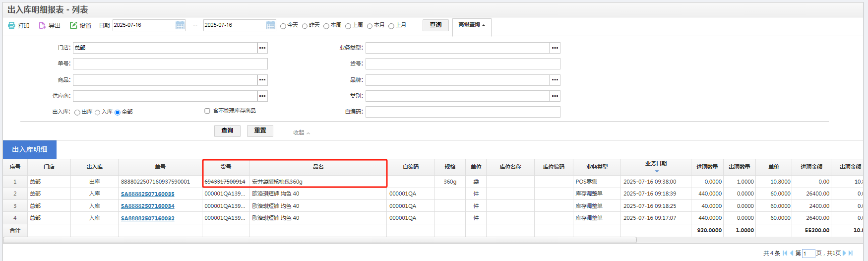Image resolution: width=868 pixels, height=261 pixels.
Task: Jump to first page arrow
Action: 785,253
